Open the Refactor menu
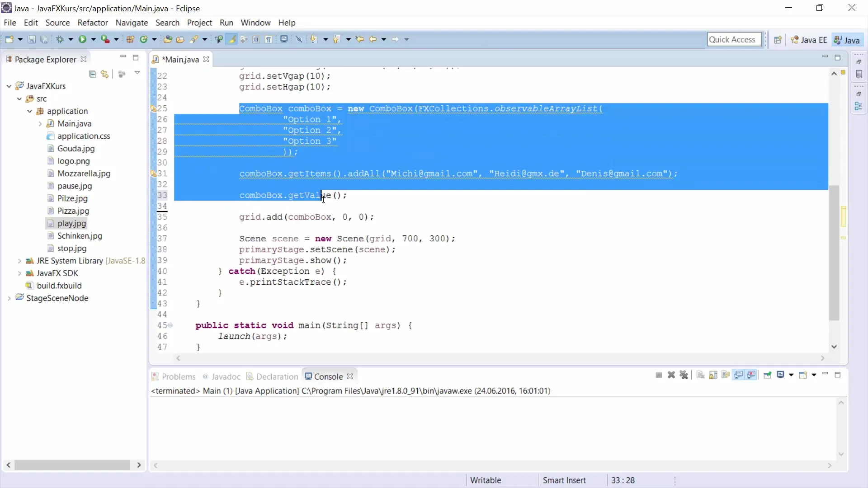This screenshot has width=868, height=488. pos(93,23)
